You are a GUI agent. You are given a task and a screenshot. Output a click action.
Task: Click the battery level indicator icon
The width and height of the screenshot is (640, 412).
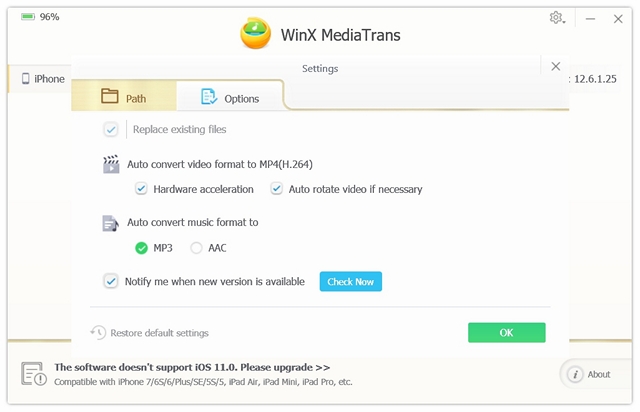tap(26, 17)
